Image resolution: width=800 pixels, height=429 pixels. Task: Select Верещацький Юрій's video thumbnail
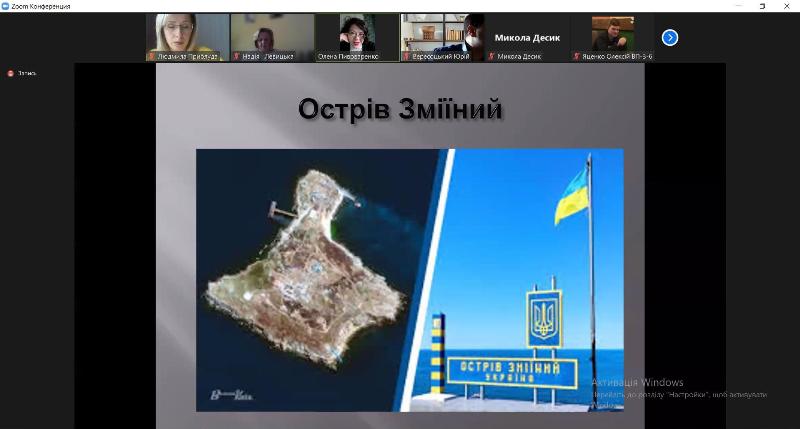(442, 37)
